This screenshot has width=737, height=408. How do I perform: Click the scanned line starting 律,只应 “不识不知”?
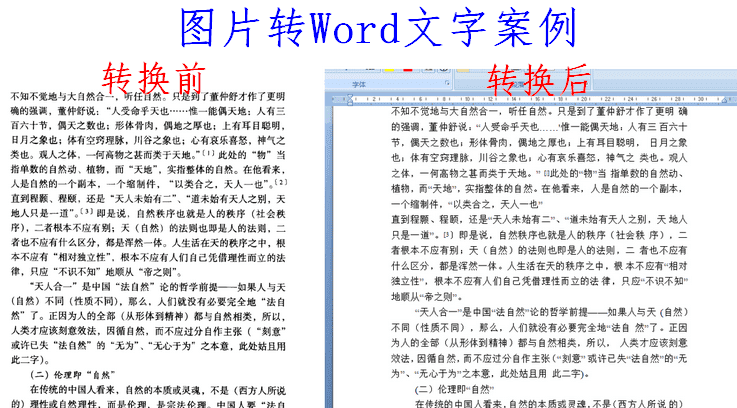pyautogui.click(x=97, y=272)
